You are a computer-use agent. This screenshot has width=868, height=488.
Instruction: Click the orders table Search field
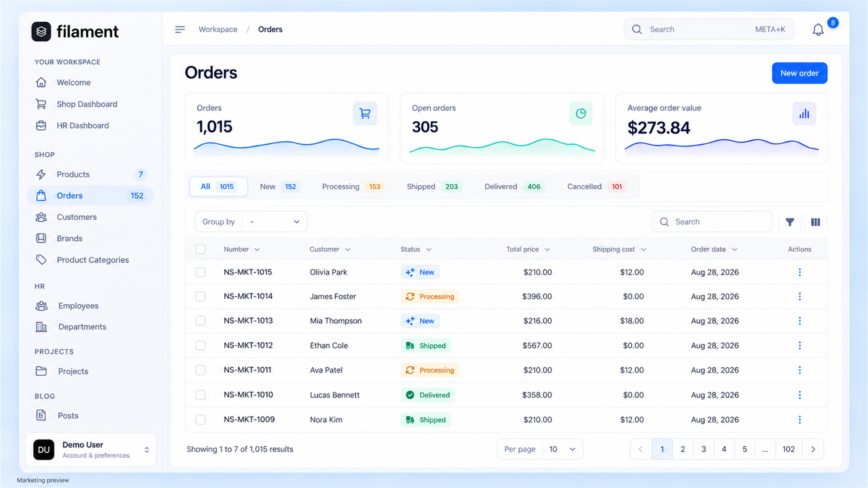(x=712, y=222)
